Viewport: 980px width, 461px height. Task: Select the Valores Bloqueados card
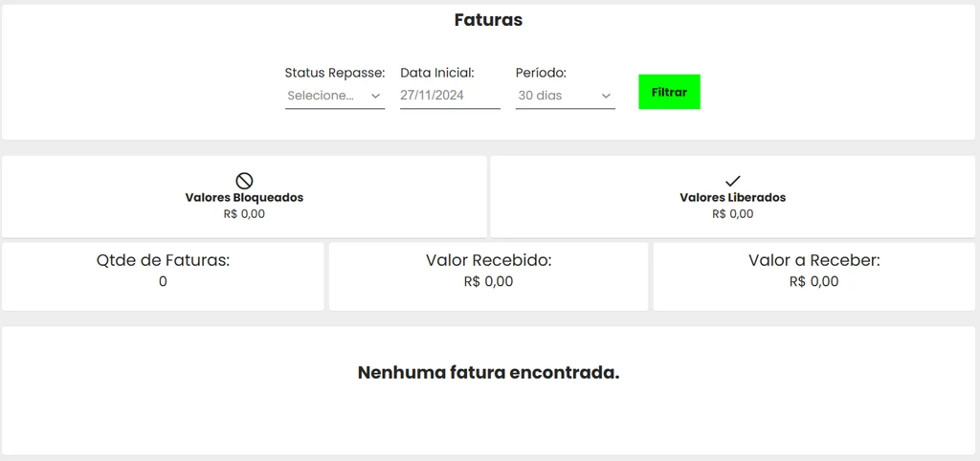click(x=244, y=196)
